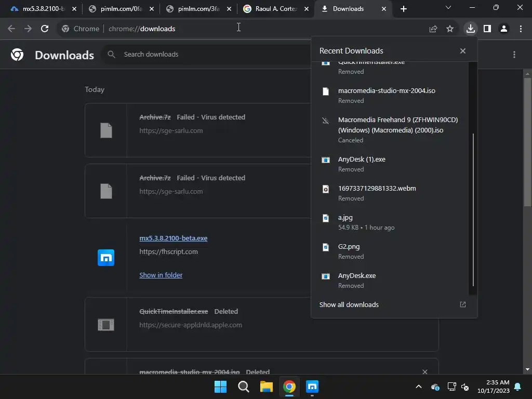Click the a.jpg image file icon

(x=326, y=218)
